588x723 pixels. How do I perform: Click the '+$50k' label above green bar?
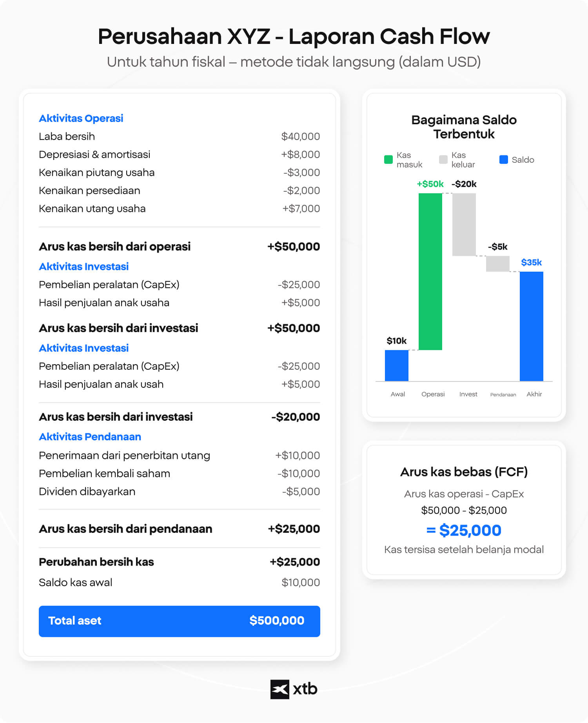pos(430,184)
